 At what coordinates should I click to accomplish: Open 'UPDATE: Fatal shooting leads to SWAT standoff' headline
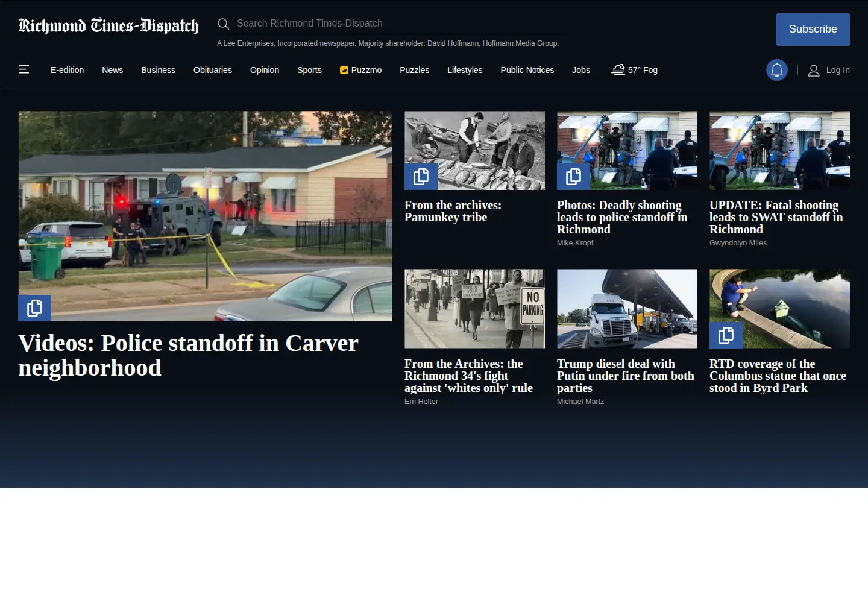(x=776, y=217)
